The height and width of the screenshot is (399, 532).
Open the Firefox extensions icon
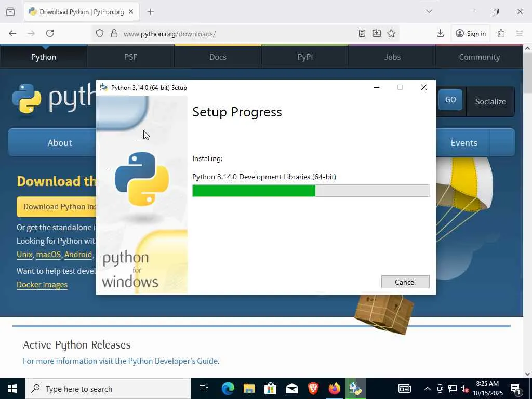click(x=501, y=33)
